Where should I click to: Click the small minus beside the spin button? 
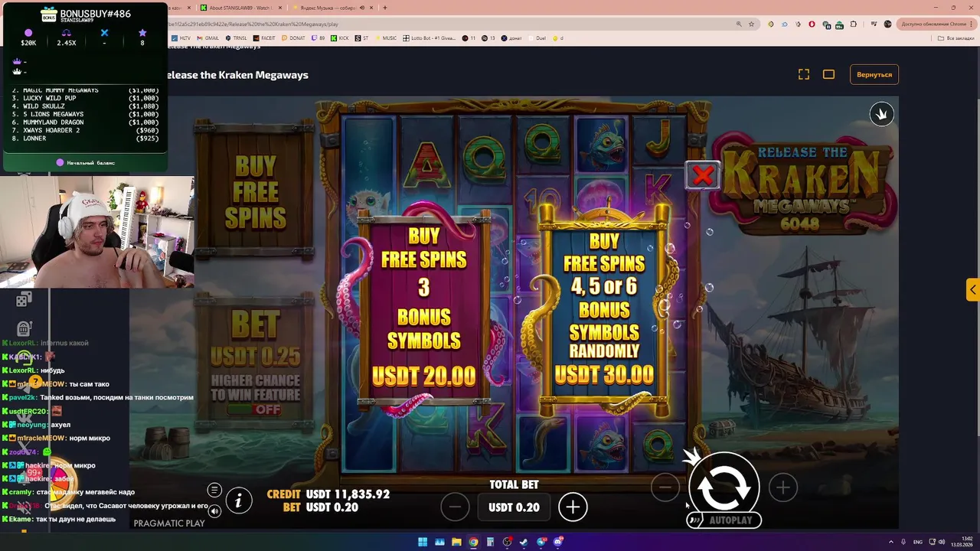click(x=665, y=487)
